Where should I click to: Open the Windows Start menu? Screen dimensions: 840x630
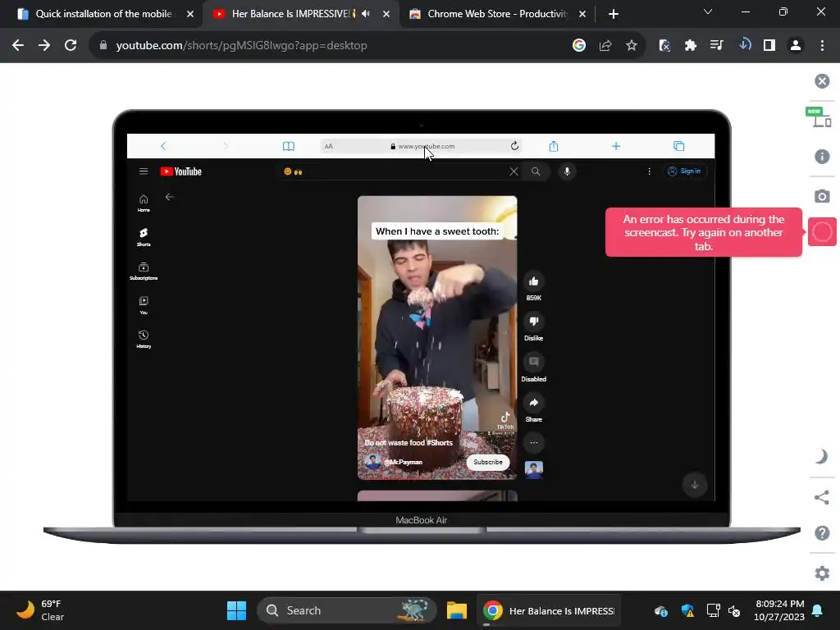236,610
